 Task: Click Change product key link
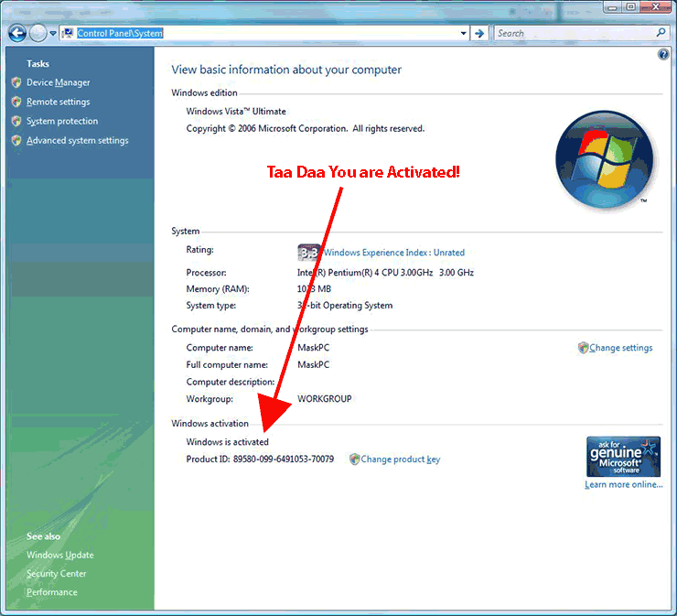(x=401, y=459)
